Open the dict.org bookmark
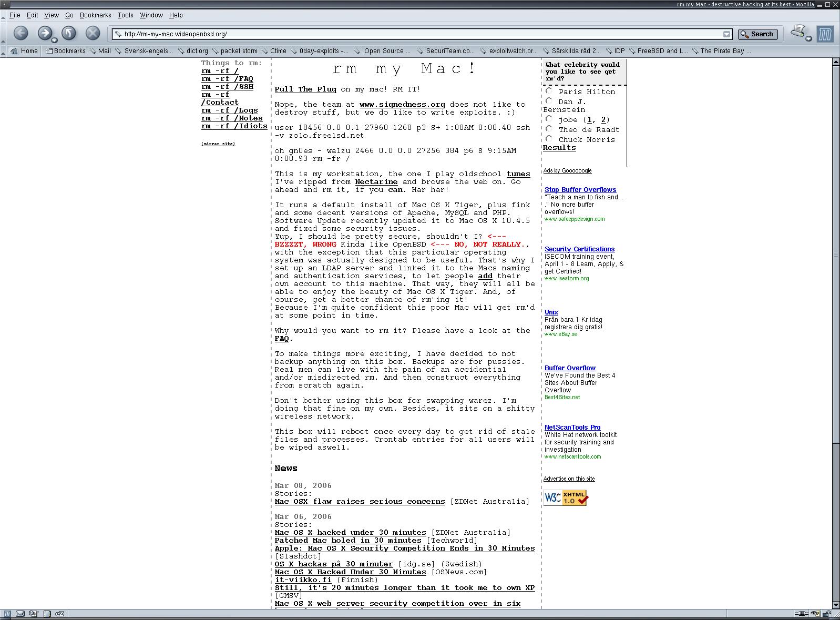This screenshot has height=620, width=840. 193,51
